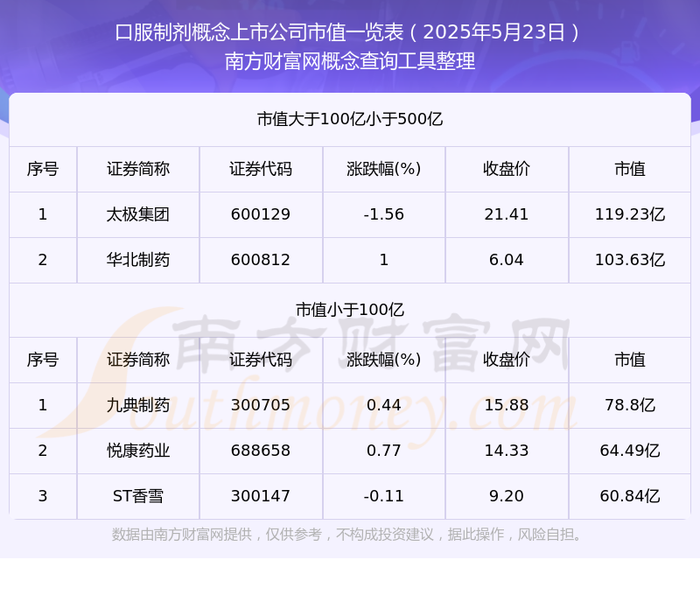Click the section heading 市值小于100亿

[350, 310]
